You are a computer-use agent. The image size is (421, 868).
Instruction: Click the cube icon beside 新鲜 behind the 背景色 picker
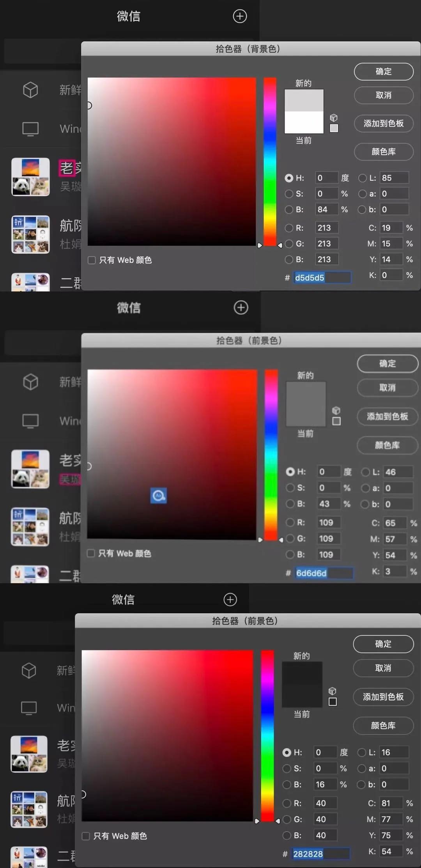coord(30,90)
